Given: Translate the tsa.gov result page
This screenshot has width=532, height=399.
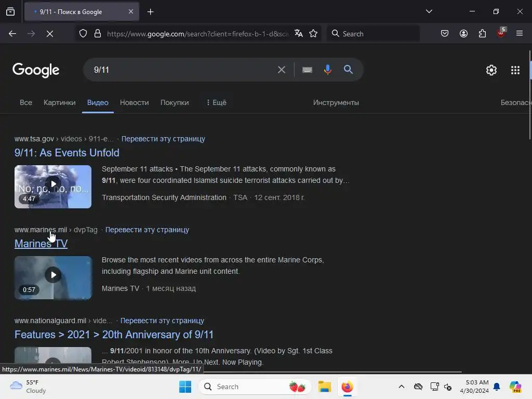Looking at the screenshot, I should [x=163, y=139].
